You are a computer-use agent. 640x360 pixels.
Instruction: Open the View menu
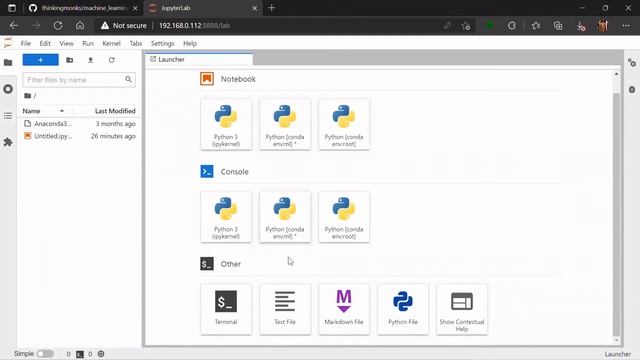[67, 43]
